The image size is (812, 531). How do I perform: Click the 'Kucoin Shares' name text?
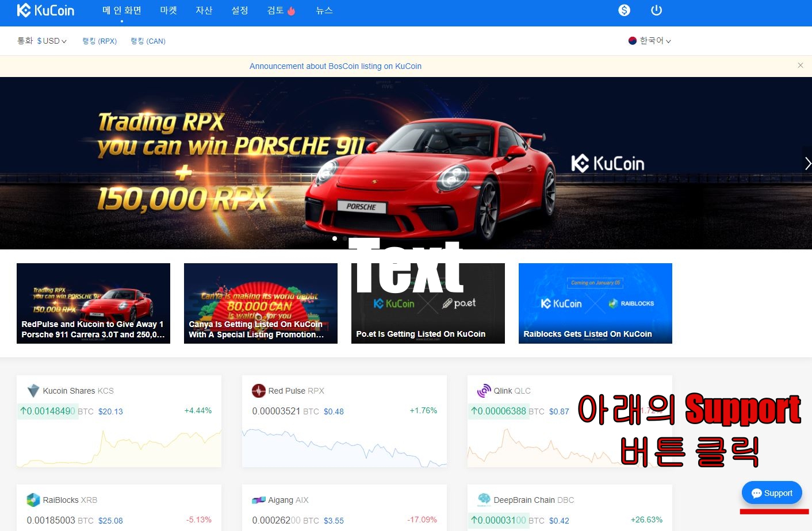click(x=69, y=391)
